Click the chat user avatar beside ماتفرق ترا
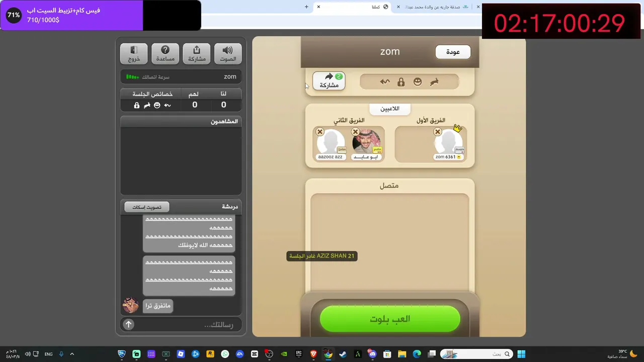This screenshot has height=362, width=644. pyautogui.click(x=131, y=305)
